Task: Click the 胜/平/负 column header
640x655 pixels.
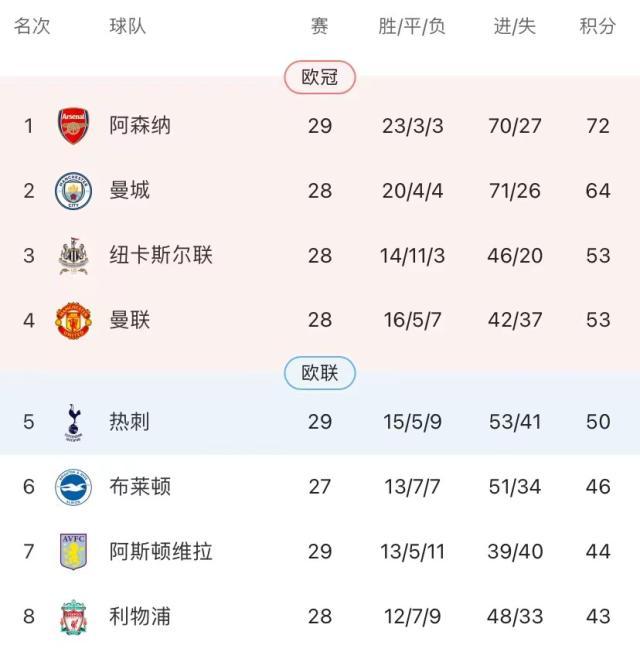Action: coord(412,27)
